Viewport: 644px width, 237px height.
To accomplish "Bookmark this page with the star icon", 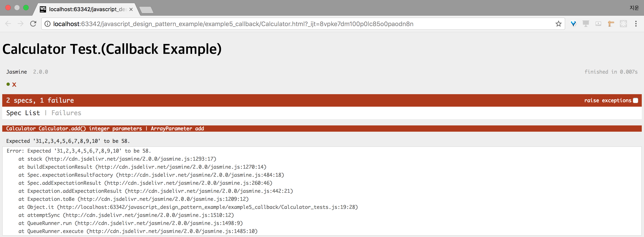I will pos(559,24).
